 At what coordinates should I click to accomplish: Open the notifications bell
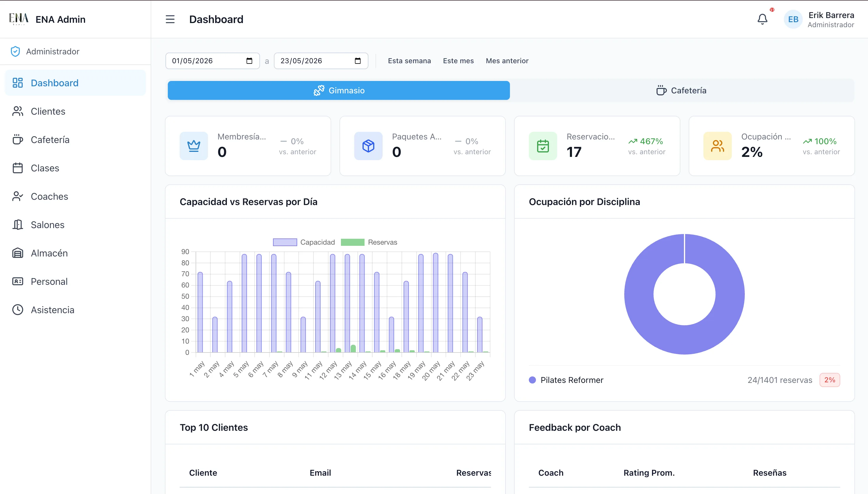[x=762, y=19]
